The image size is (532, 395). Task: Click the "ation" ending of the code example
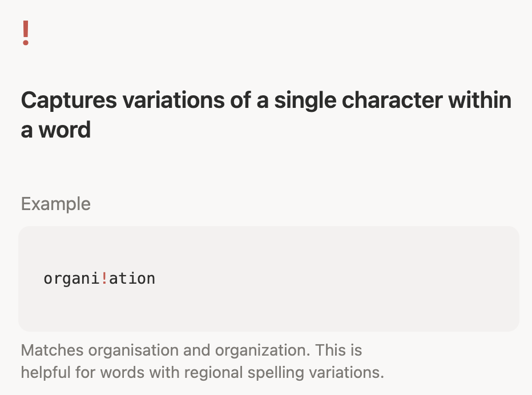pos(131,279)
